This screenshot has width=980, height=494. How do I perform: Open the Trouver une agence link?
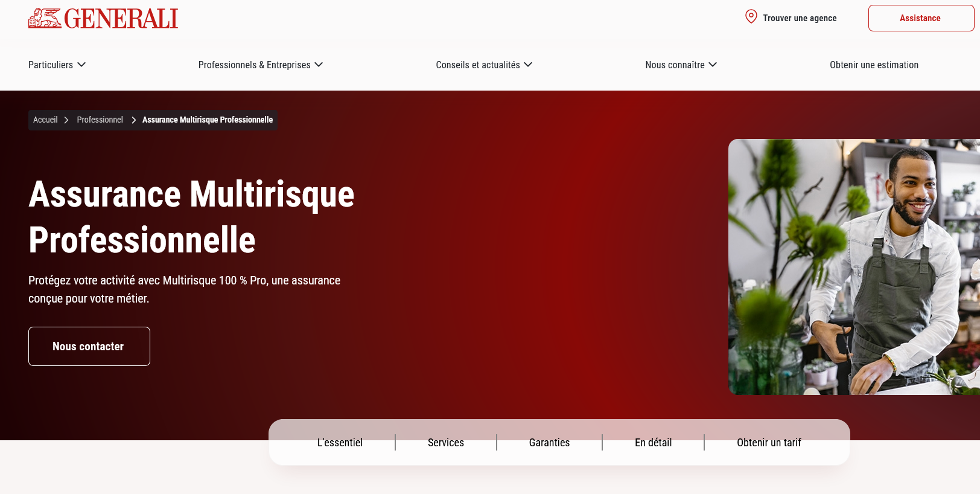click(x=799, y=18)
